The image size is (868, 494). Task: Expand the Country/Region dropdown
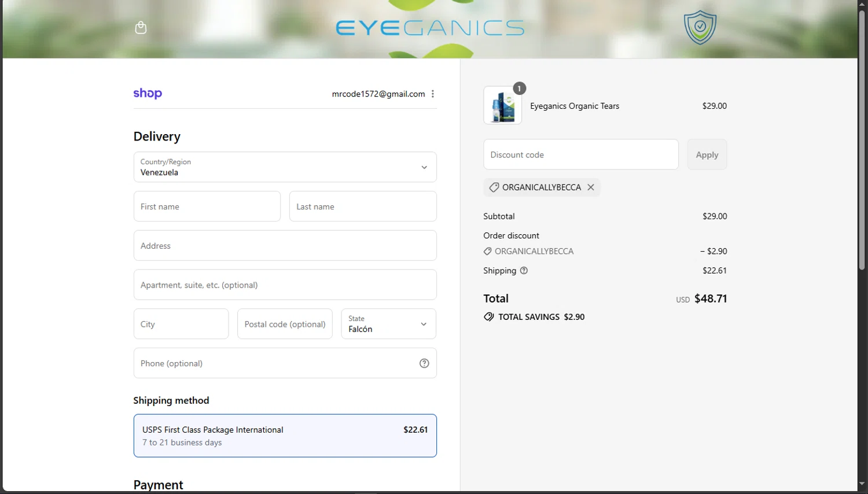285,167
